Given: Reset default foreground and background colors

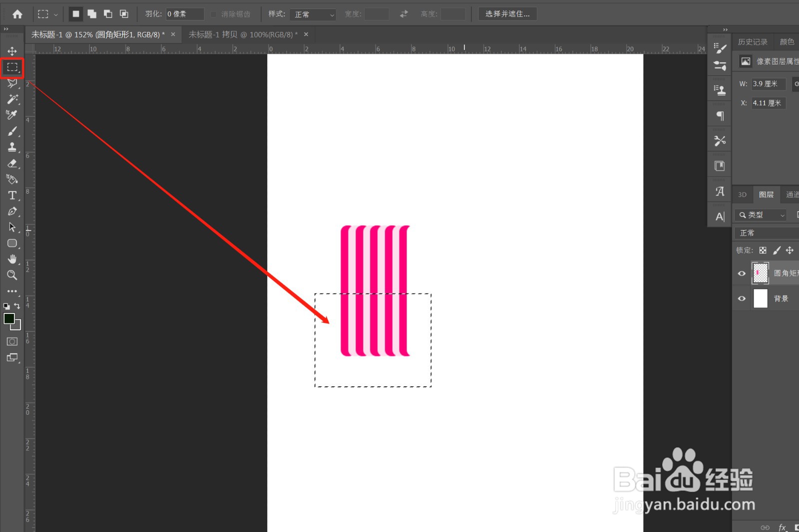Looking at the screenshot, I should point(6,306).
